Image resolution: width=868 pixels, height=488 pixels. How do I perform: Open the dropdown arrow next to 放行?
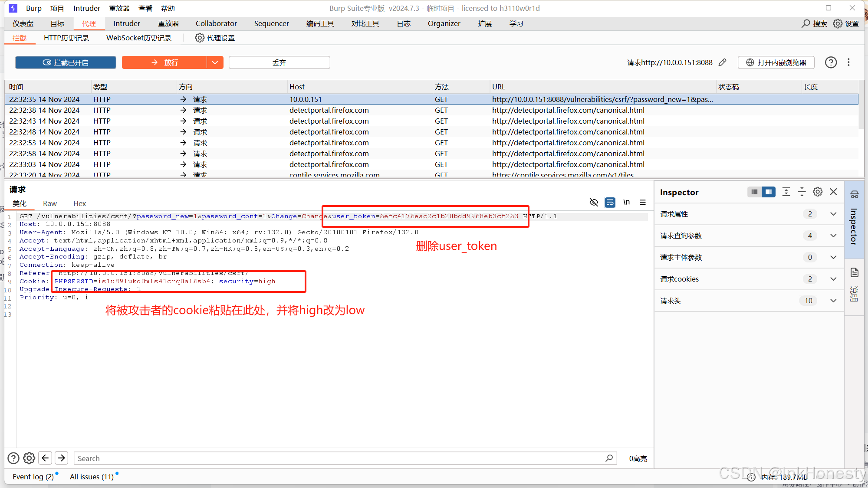tap(215, 62)
